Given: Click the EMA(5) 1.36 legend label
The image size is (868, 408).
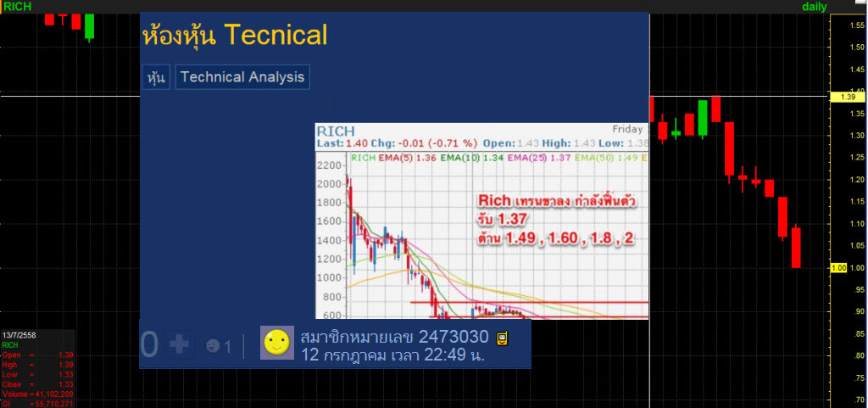Looking at the screenshot, I should coord(408,158).
